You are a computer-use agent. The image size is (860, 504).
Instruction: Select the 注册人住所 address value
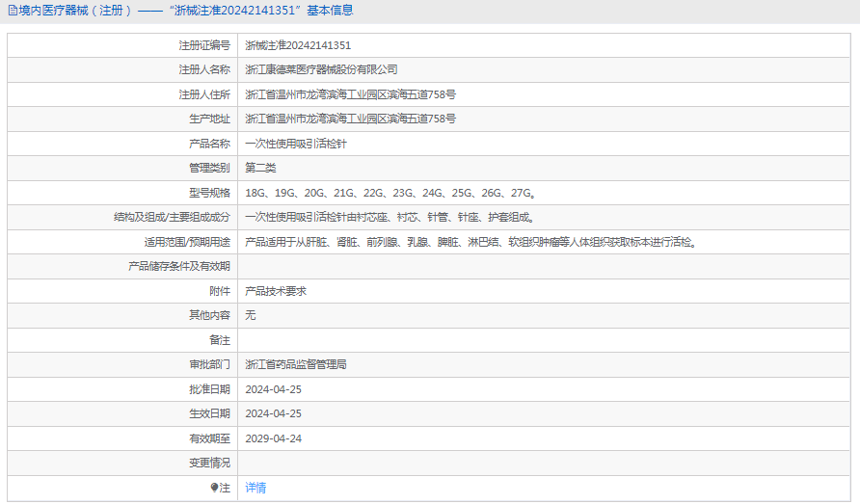[351, 94]
